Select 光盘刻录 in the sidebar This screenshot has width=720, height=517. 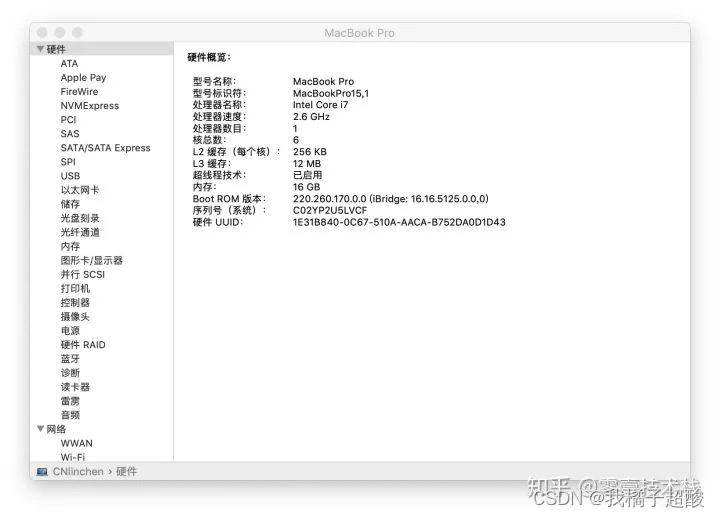point(80,218)
